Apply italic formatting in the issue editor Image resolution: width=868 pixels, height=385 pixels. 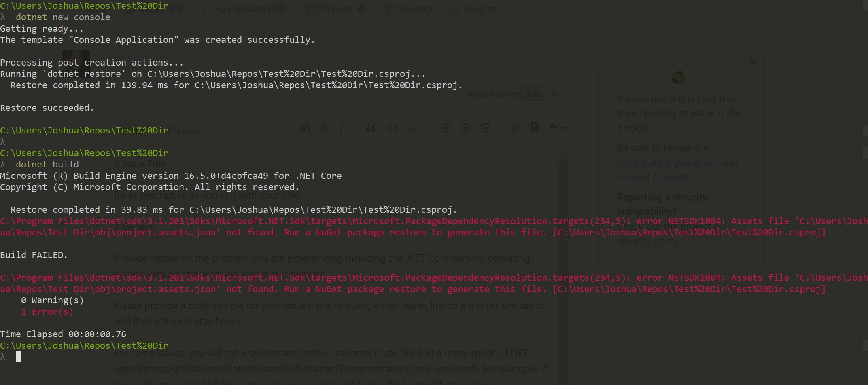tap(342, 127)
